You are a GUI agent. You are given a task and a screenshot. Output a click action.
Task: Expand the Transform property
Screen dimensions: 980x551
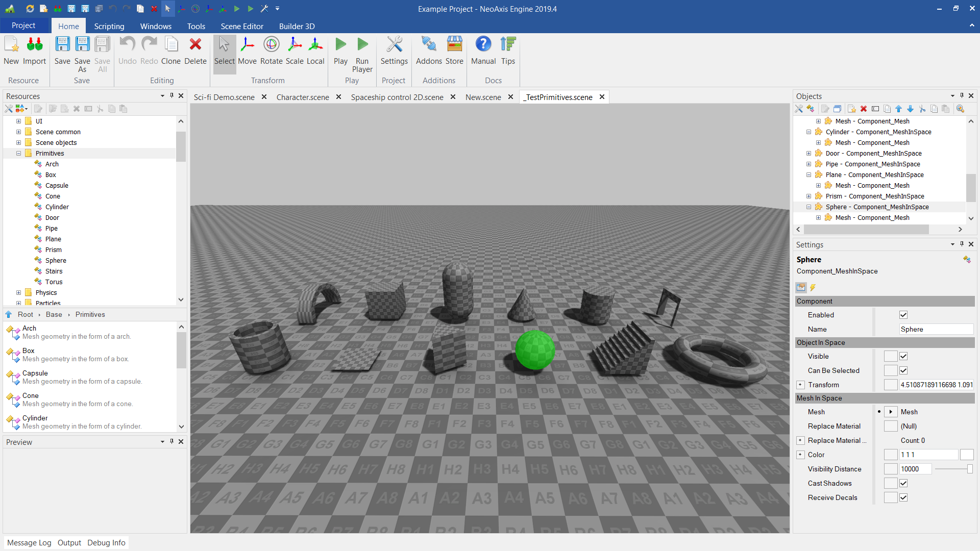(x=800, y=385)
